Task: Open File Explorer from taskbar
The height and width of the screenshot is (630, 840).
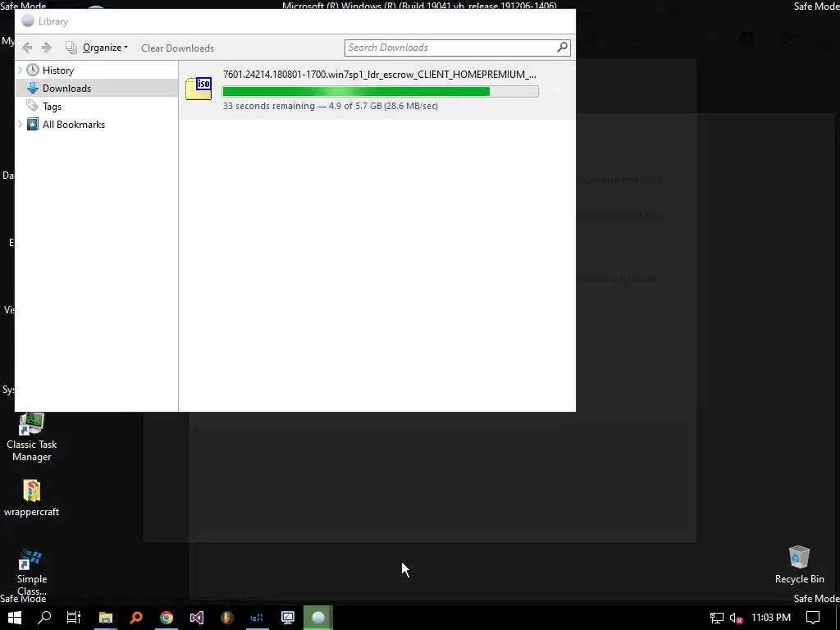Action: click(106, 618)
